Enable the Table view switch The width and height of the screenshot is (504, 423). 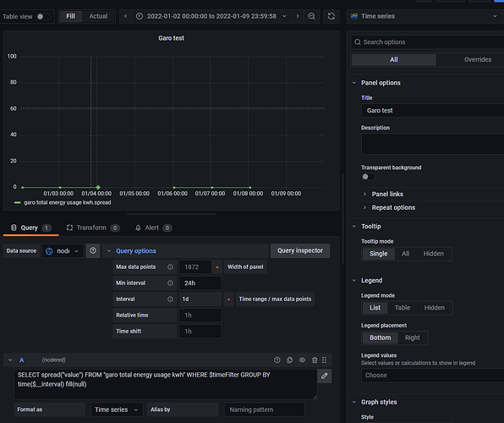(x=43, y=16)
